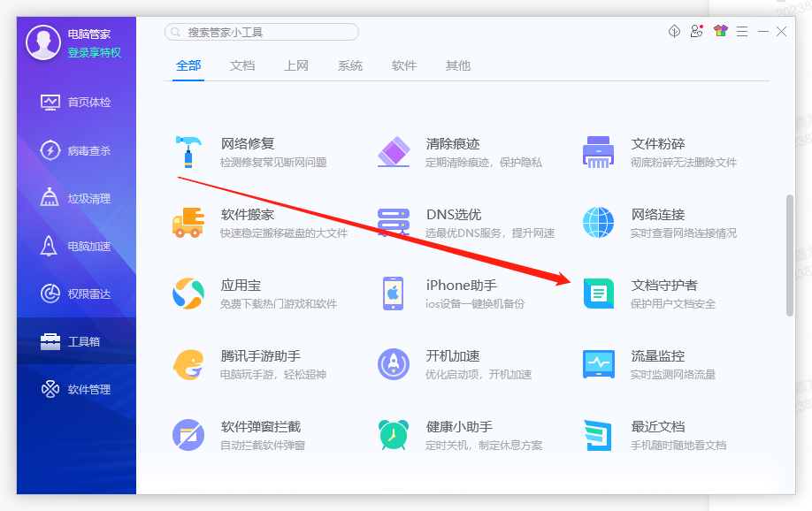Select 工具箱 in sidebar
812x511 pixels.
pyautogui.click(x=76, y=341)
